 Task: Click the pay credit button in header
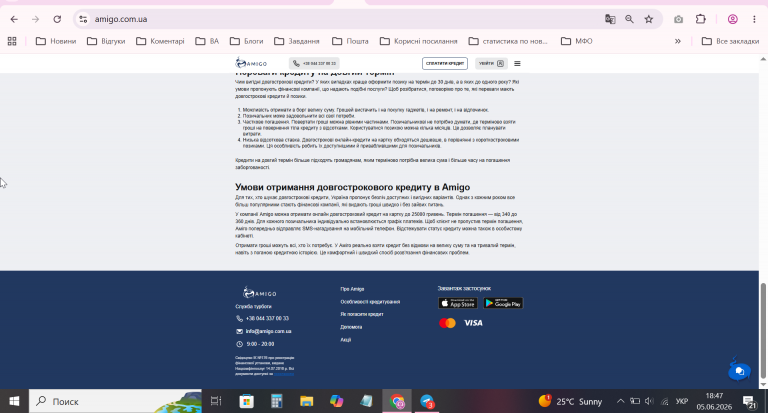coord(445,63)
